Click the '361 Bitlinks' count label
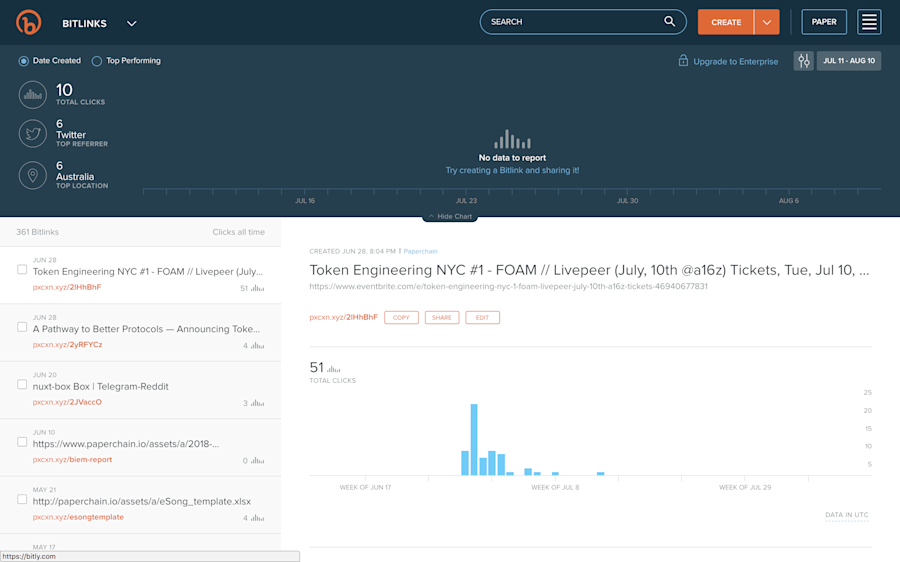 pos(37,232)
